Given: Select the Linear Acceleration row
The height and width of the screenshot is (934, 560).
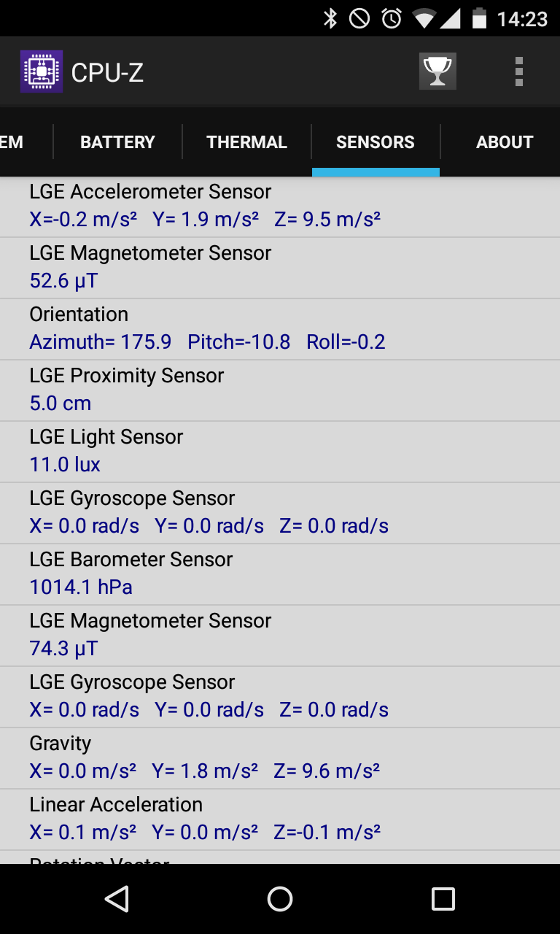Looking at the screenshot, I should point(280,819).
